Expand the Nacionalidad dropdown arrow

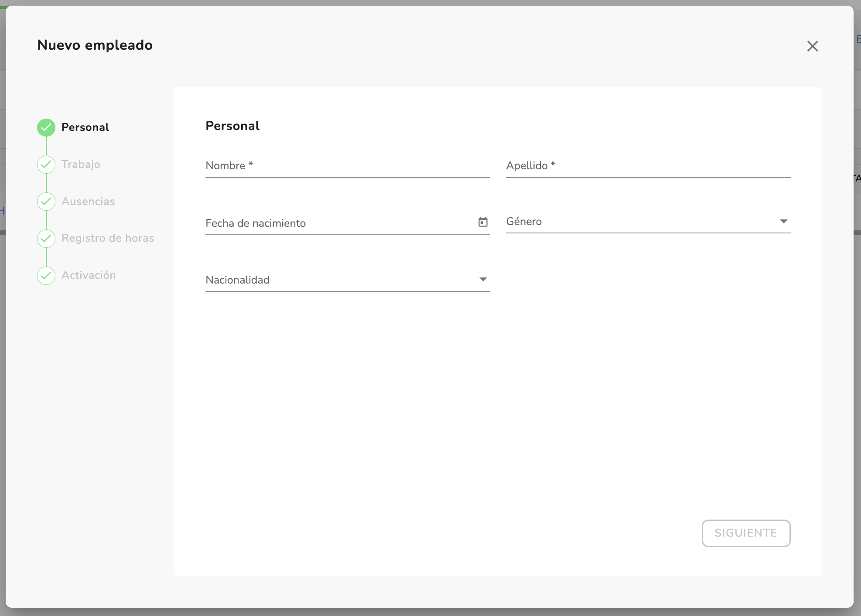483,279
